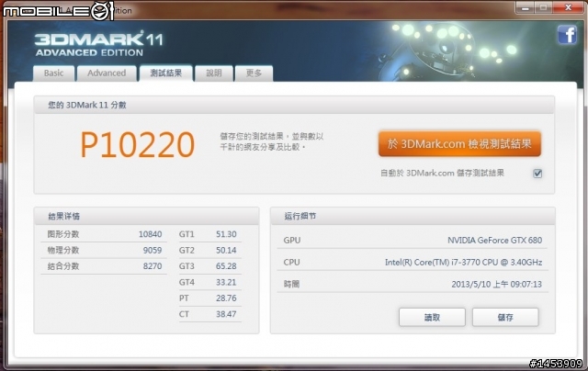Image resolution: width=588 pixels, height=371 pixels.
Task: Toggle auto-save results at 3DMark.com checkbox
Action: 537,174
